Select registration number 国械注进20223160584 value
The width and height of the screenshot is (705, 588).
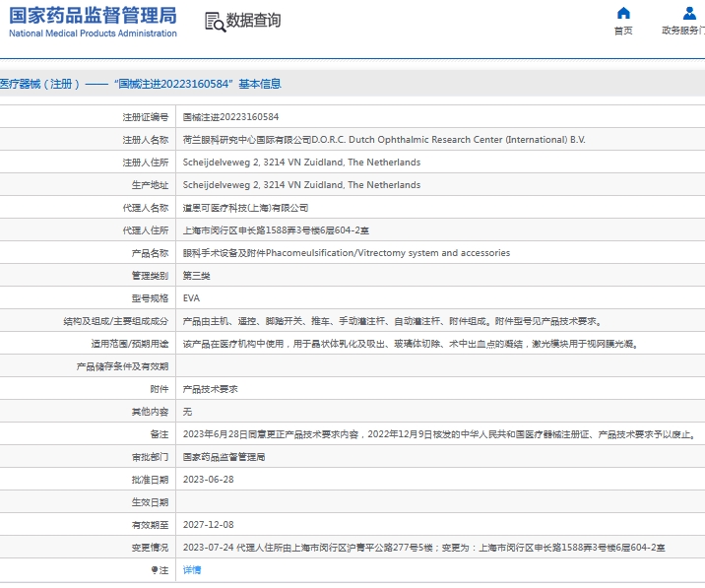point(230,117)
